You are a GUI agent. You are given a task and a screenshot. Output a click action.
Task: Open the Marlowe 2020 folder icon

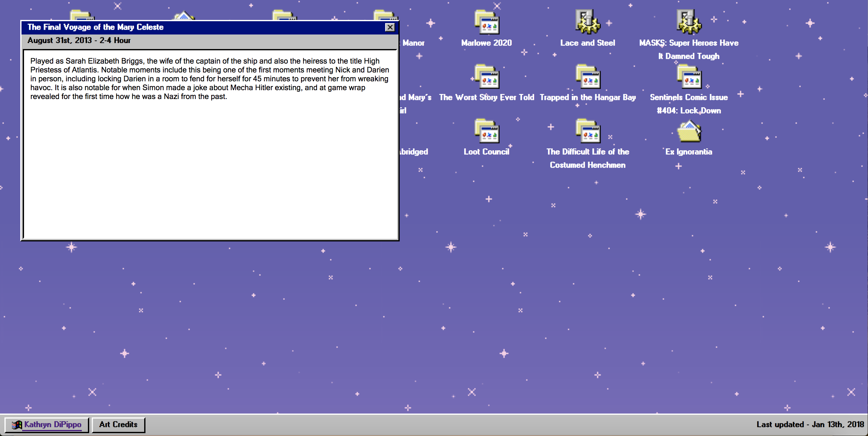click(486, 22)
